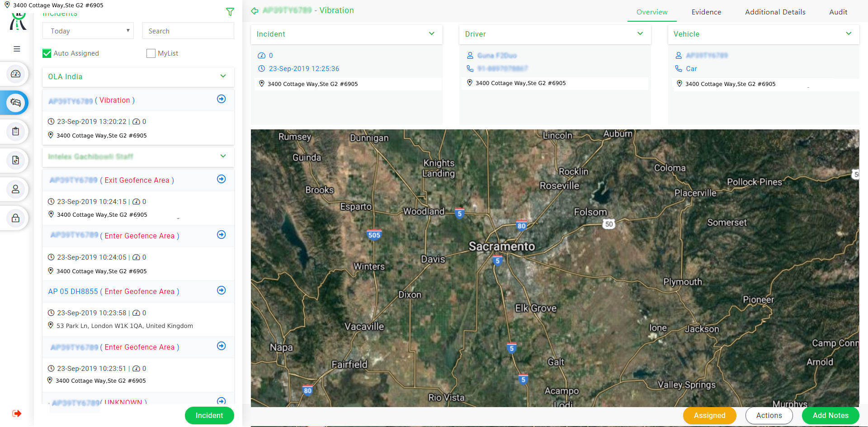Image resolution: width=868 pixels, height=427 pixels.
Task: Click the Add Notes button
Action: 830,415
